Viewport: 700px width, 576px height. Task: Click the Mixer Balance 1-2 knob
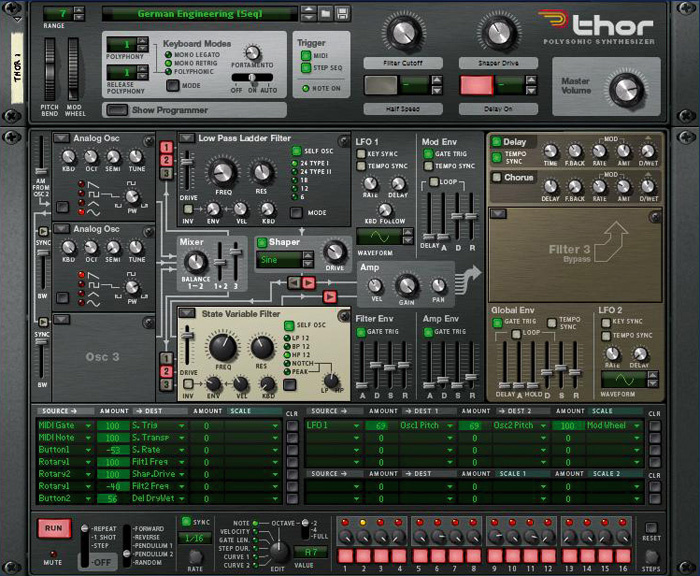click(x=196, y=263)
